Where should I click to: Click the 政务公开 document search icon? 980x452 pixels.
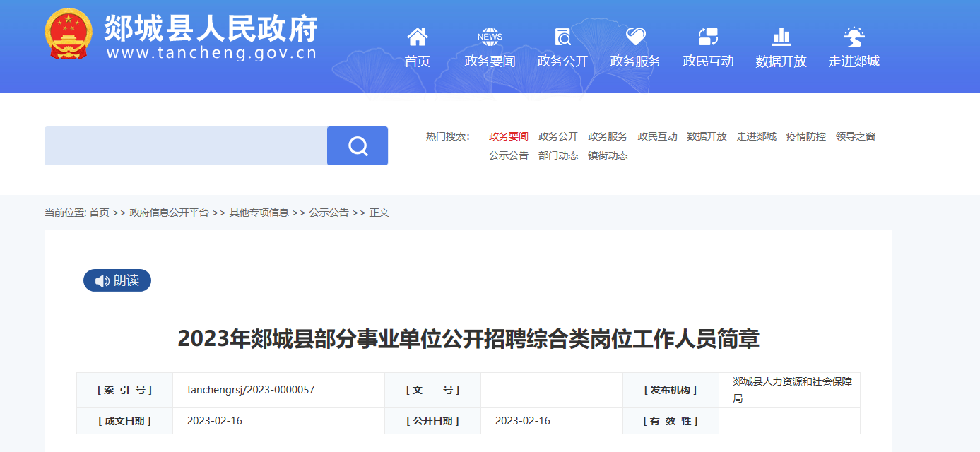point(562,36)
